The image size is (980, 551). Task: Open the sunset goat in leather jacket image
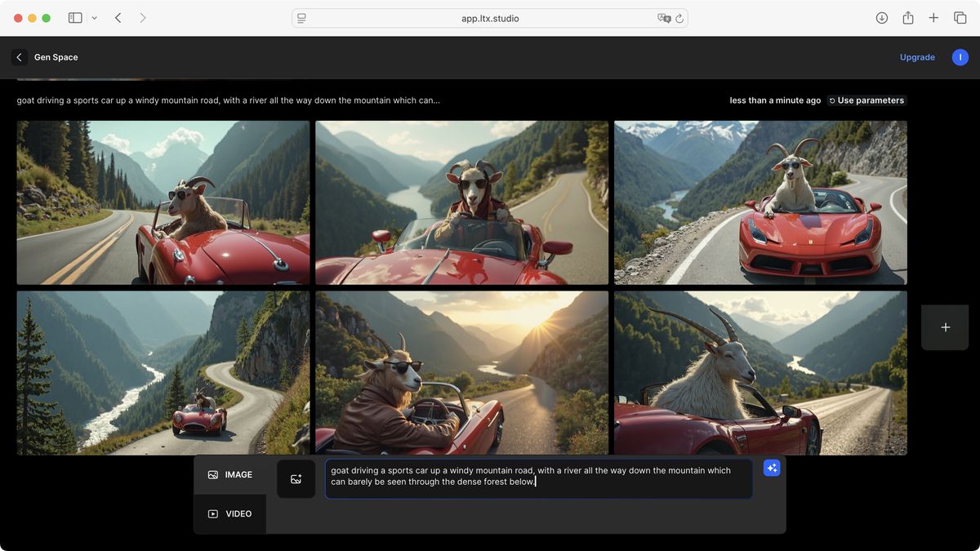(x=462, y=373)
